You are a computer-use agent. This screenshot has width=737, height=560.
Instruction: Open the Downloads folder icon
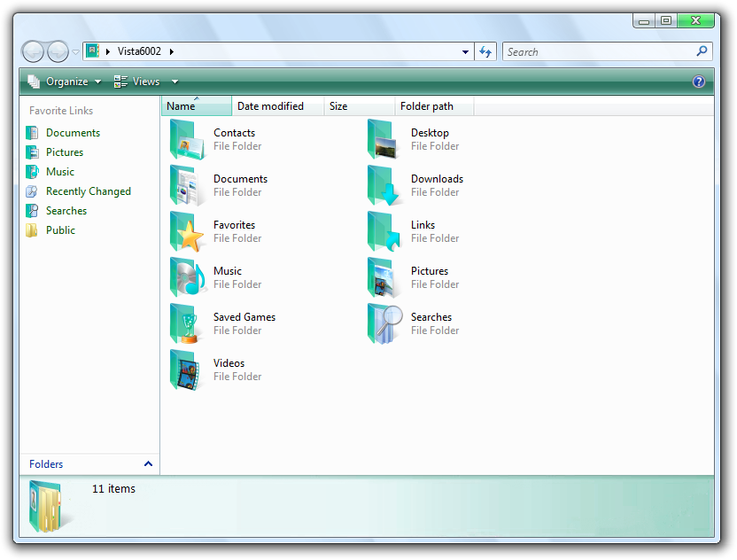pos(384,186)
